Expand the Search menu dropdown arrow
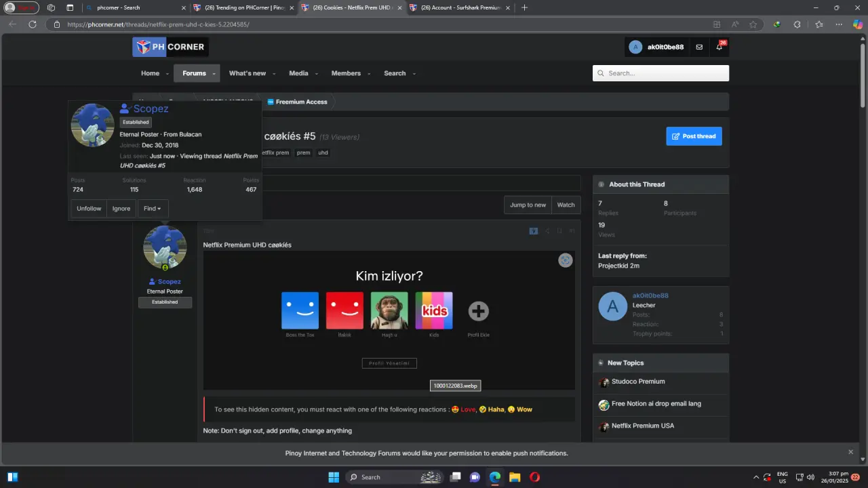Image resolution: width=868 pixels, height=488 pixels. point(413,74)
